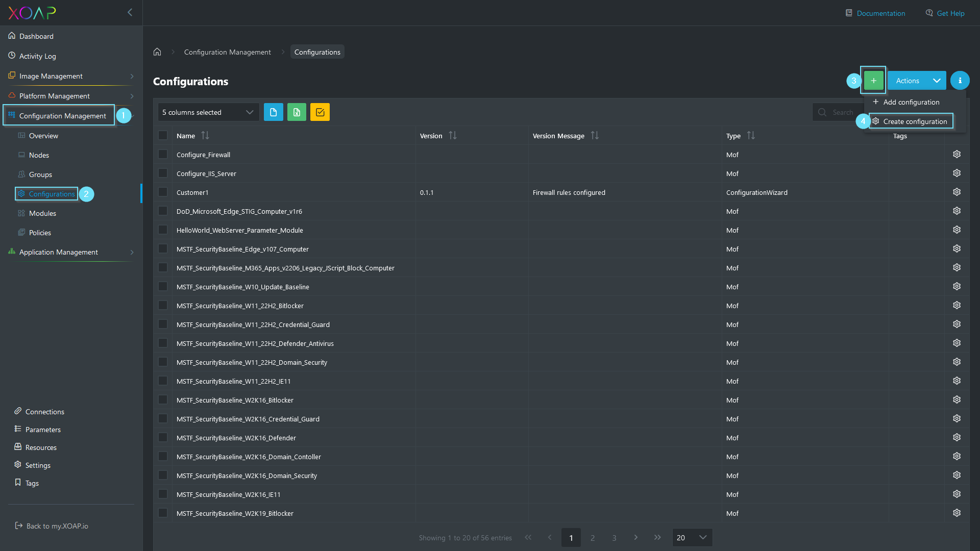Open Modules under Configuration Management
The width and height of the screenshot is (980, 551).
point(37,213)
